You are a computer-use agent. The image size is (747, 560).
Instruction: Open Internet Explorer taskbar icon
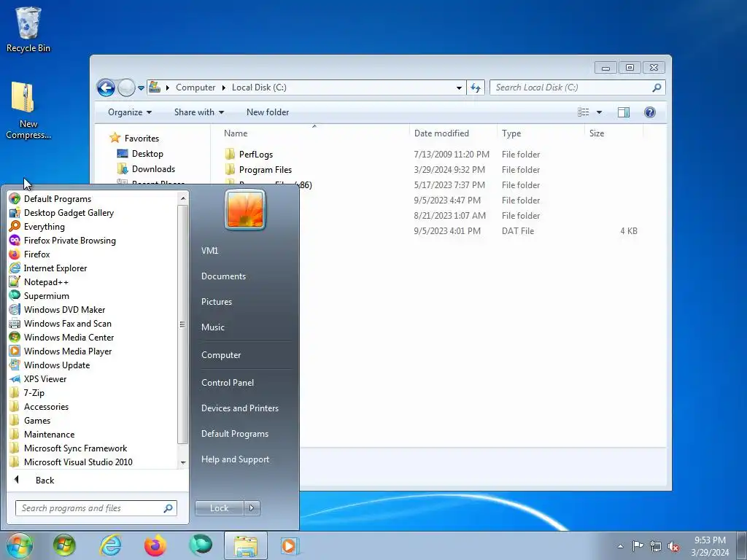click(110, 545)
